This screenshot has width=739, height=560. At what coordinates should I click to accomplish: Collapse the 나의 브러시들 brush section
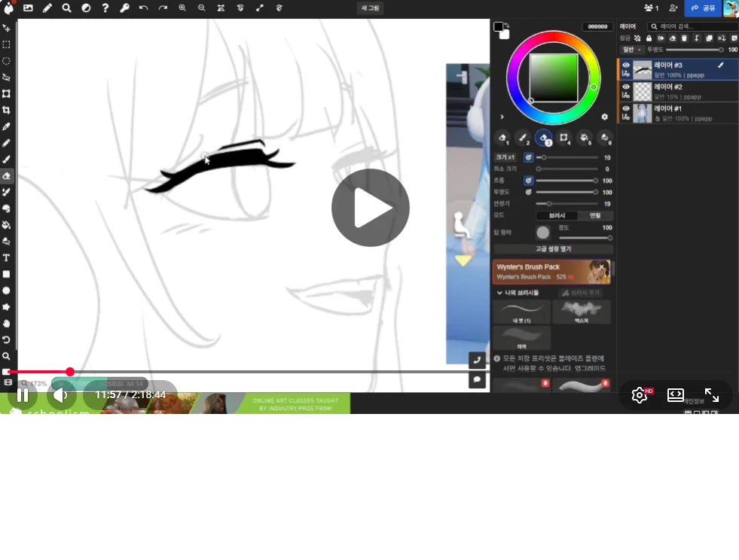click(499, 292)
